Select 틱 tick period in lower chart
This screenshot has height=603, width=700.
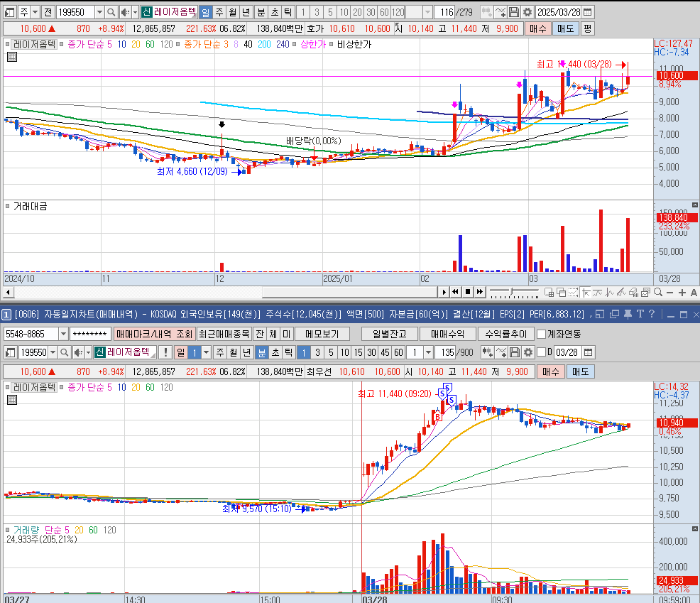(289, 352)
